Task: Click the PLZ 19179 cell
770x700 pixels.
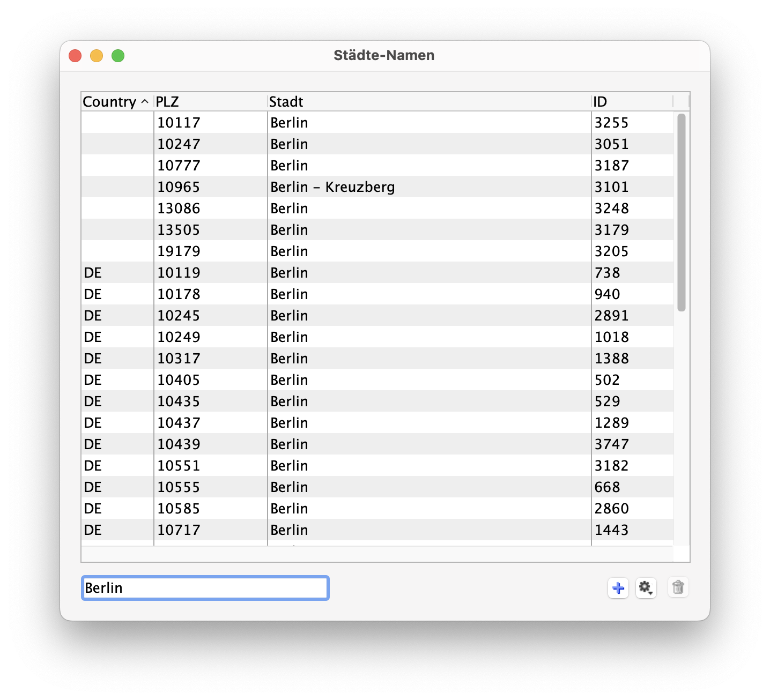Action: tap(179, 251)
